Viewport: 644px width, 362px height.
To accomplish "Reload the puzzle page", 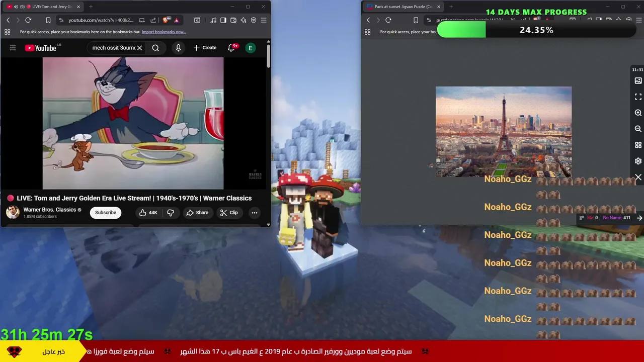I will click(x=388, y=20).
